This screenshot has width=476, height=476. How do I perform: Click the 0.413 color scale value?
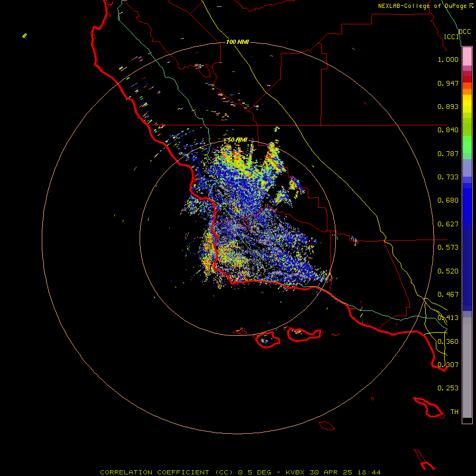pyautogui.click(x=448, y=318)
